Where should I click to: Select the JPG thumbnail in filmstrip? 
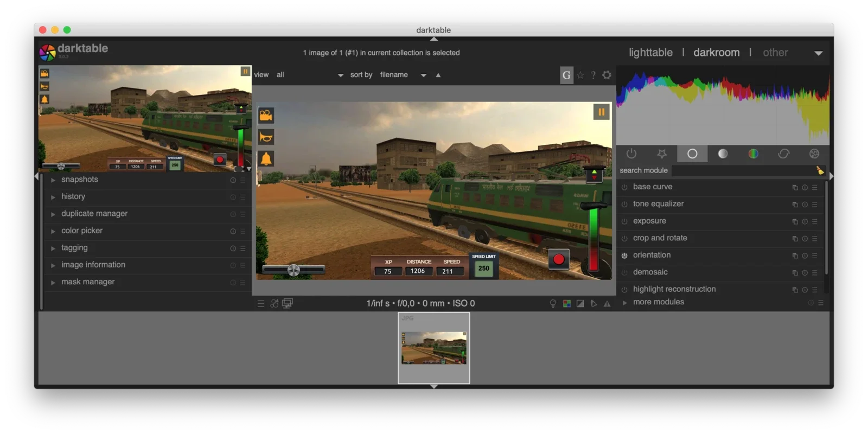[x=434, y=348]
